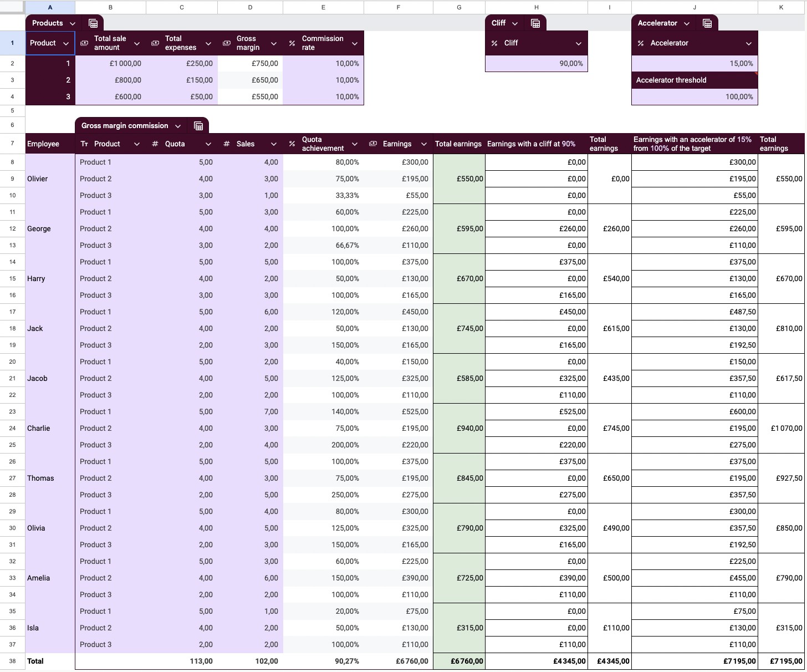Open Commission rate column dropdown
Viewport: 807px width, 672px height.
tap(355, 44)
